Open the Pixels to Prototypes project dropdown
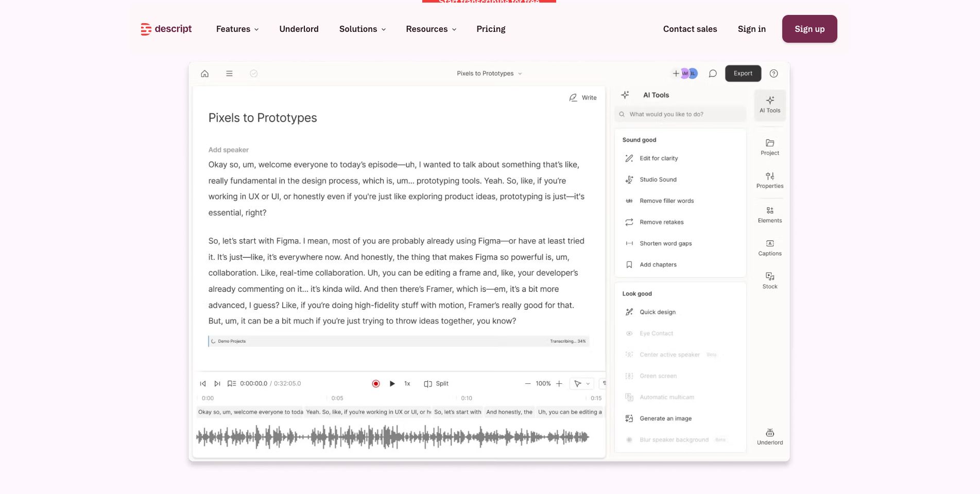Screen dimensions: 980x494 pyautogui.click(x=489, y=74)
